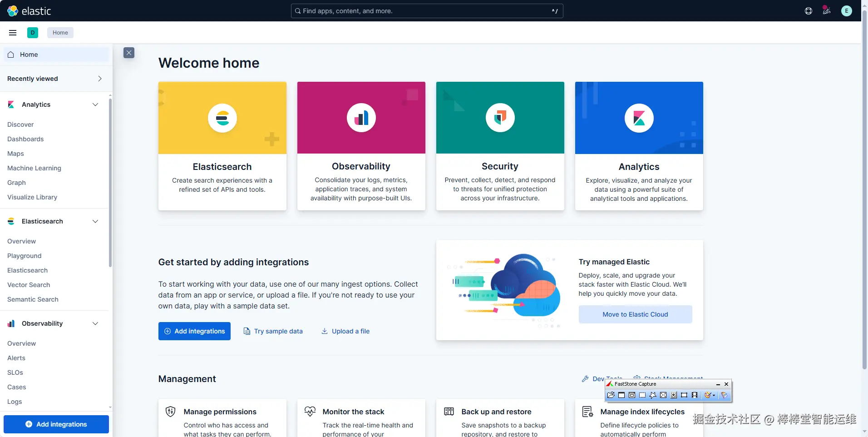Go to Maps in the sidebar
The image size is (868, 437).
click(15, 154)
